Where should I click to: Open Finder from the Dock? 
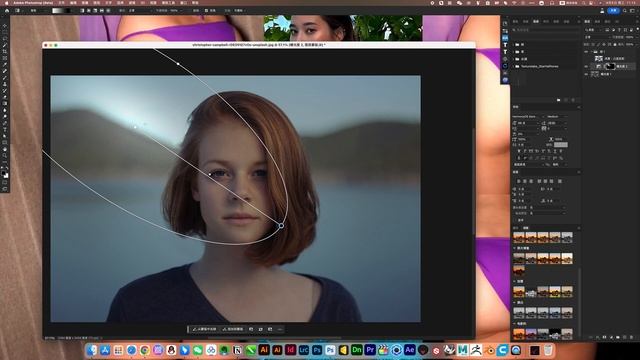pos(92,350)
